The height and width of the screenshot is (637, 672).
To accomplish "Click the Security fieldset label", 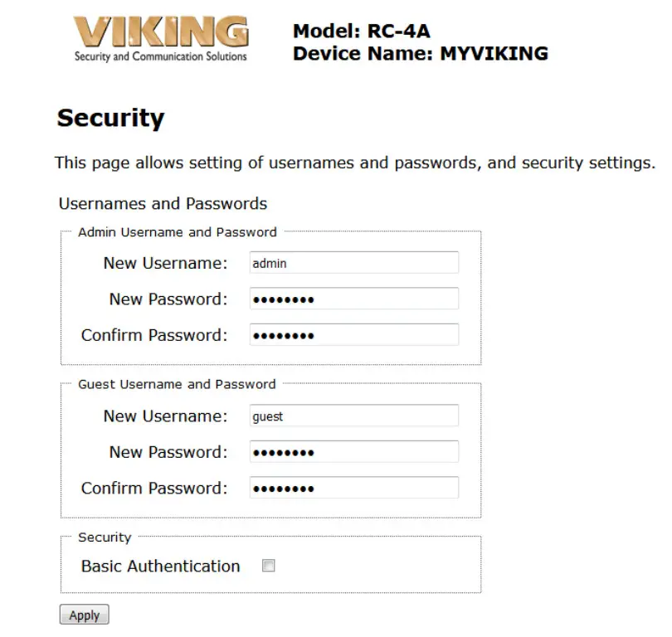I will coord(103,537).
